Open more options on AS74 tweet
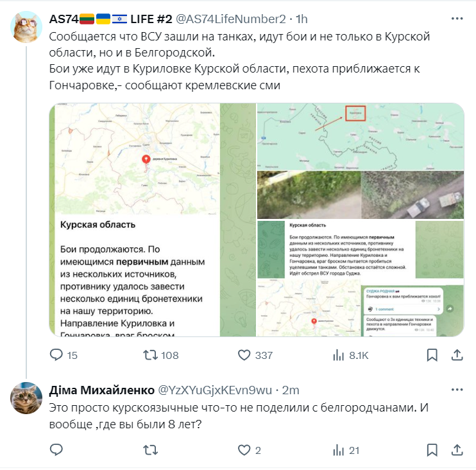 pyautogui.click(x=457, y=19)
